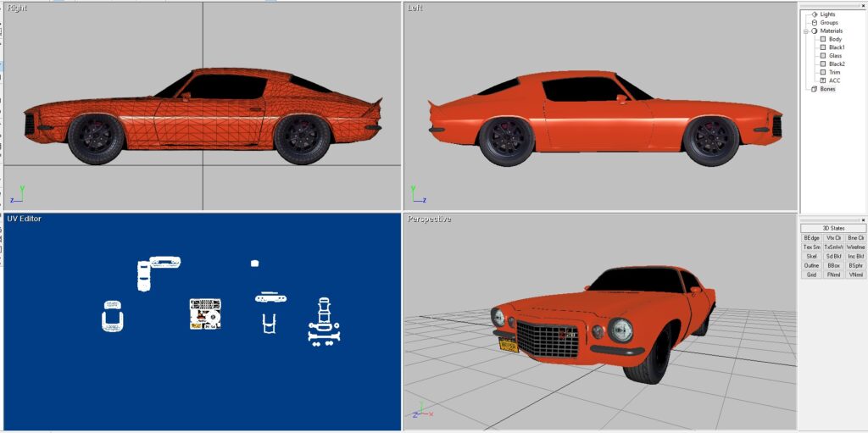Activate the Left viewport label

(x=415, y=8)
